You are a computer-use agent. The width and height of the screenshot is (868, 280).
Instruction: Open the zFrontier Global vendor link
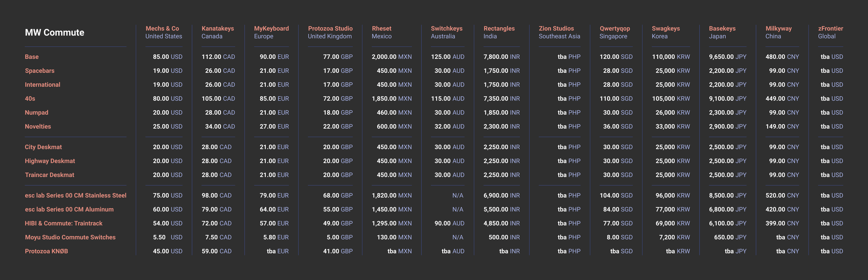pos(830,29)
